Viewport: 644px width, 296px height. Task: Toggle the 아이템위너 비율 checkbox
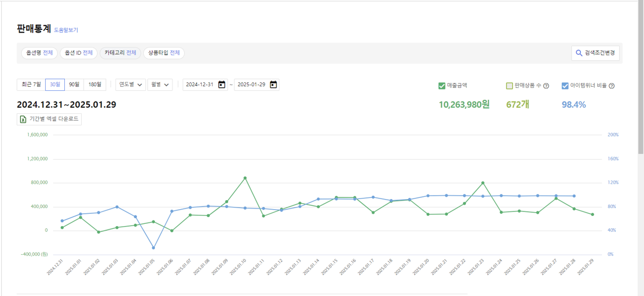point(565,86)
